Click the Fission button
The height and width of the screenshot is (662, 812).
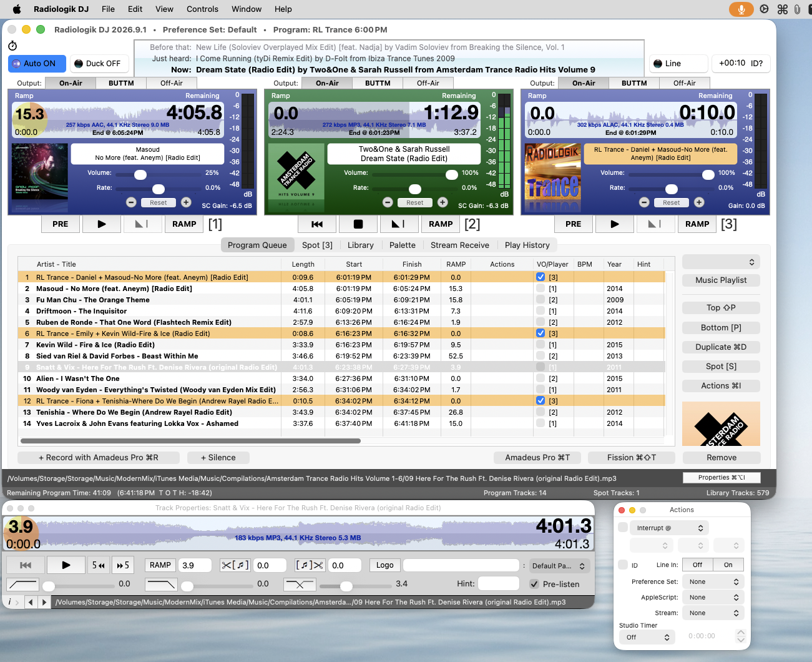[632, 458]
